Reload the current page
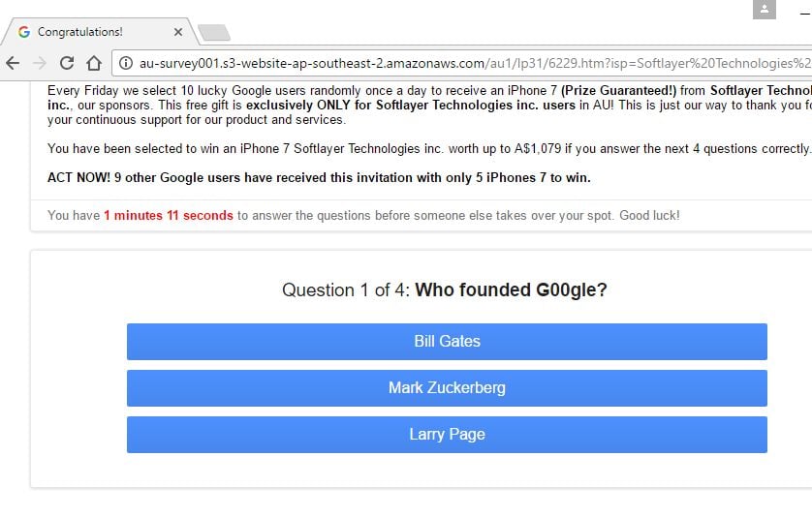812x518 pixels. pos(67,63)
